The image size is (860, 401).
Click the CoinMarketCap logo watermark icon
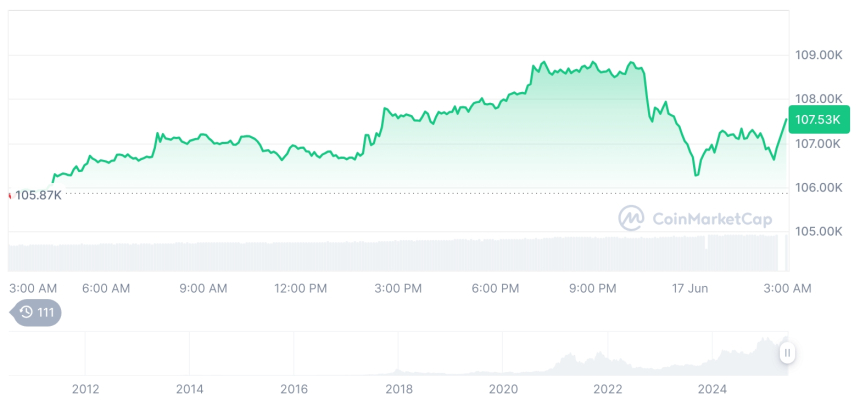tap(631, 218)
